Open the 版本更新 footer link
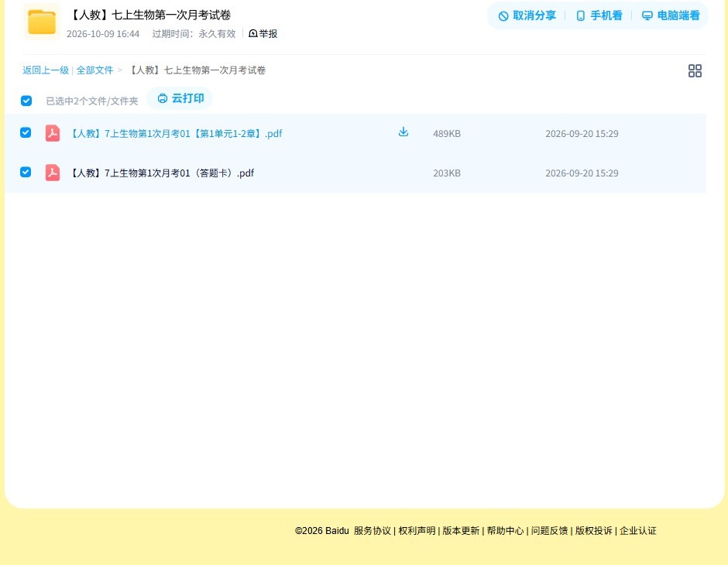728x565 pixels. tap(461, 531)
